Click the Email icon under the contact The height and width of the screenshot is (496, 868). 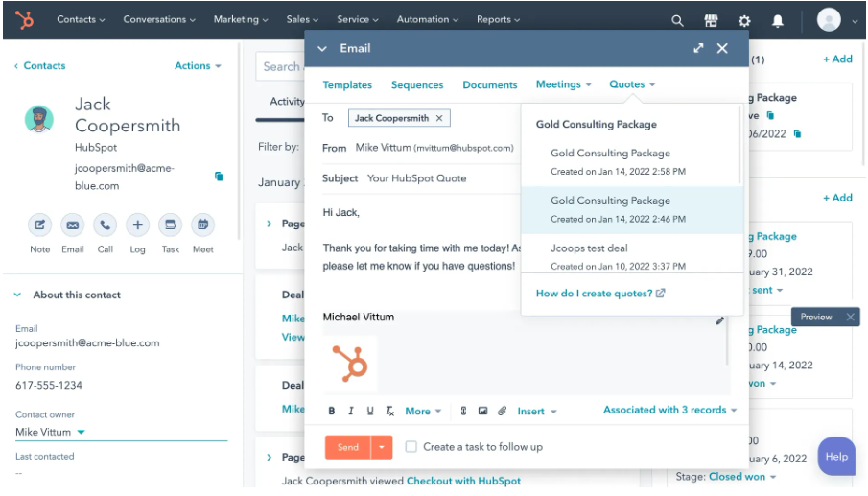[x=73, y=224]
